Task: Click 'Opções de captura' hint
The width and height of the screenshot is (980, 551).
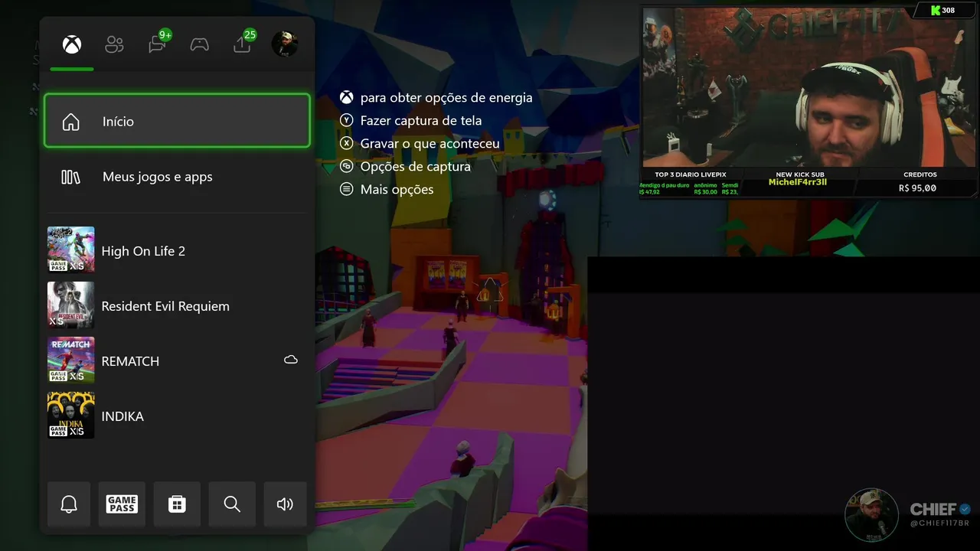Action: pos(416,167)
